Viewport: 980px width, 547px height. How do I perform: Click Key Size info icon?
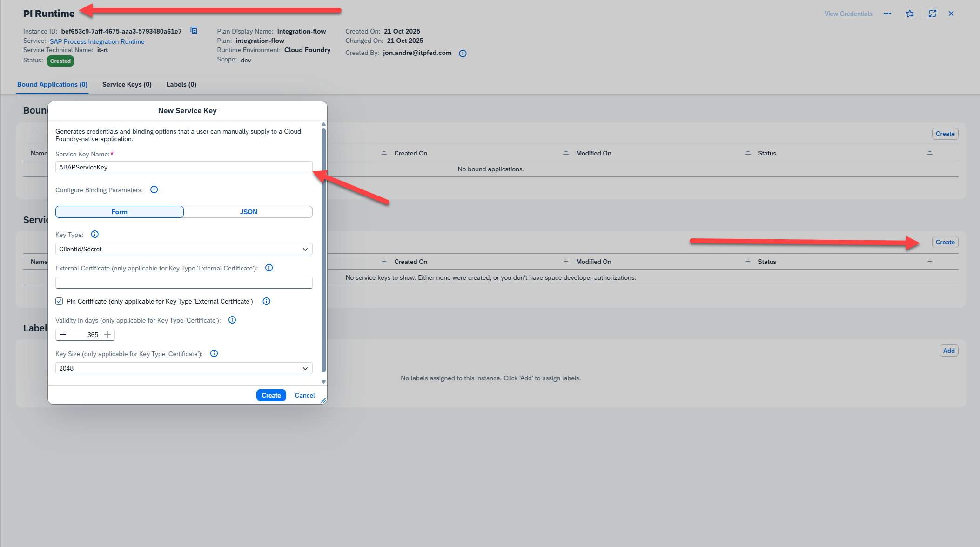[214, 353]
